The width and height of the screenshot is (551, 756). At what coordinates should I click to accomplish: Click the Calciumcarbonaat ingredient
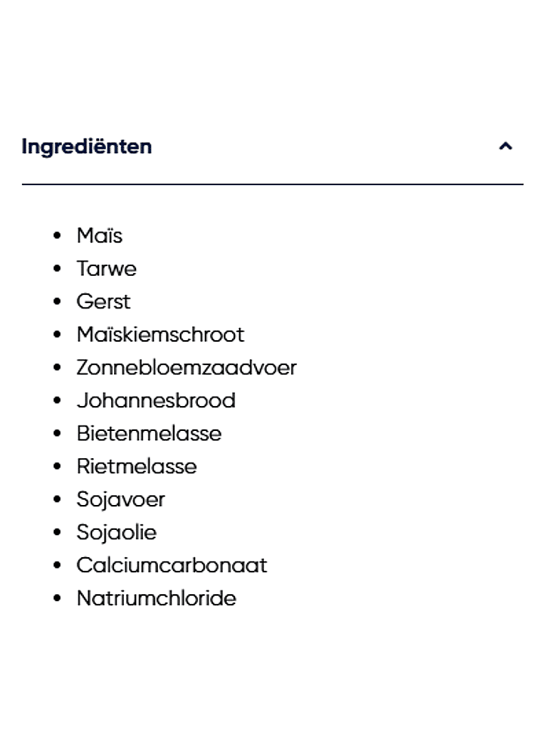(172, 565)
